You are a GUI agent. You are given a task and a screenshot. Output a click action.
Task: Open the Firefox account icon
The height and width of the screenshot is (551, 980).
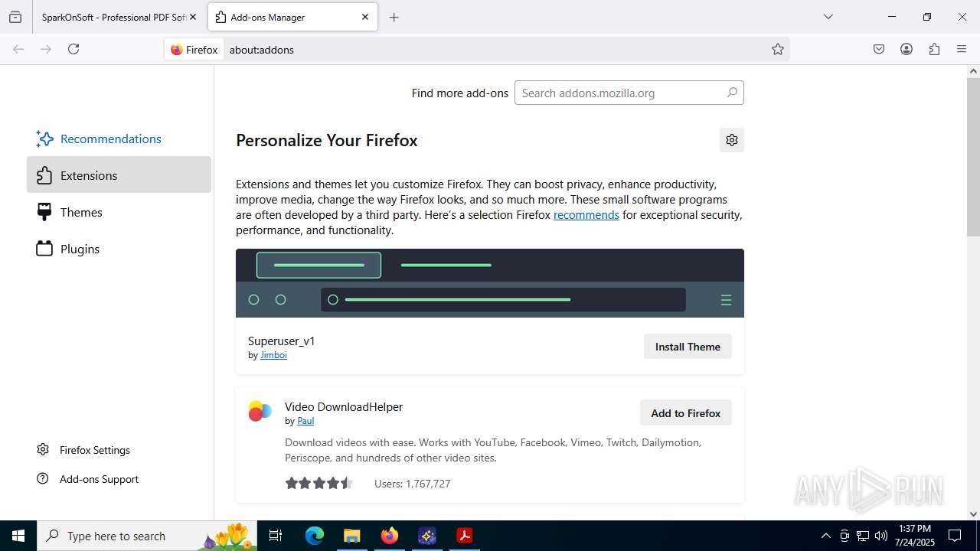[x=906, y=49]
